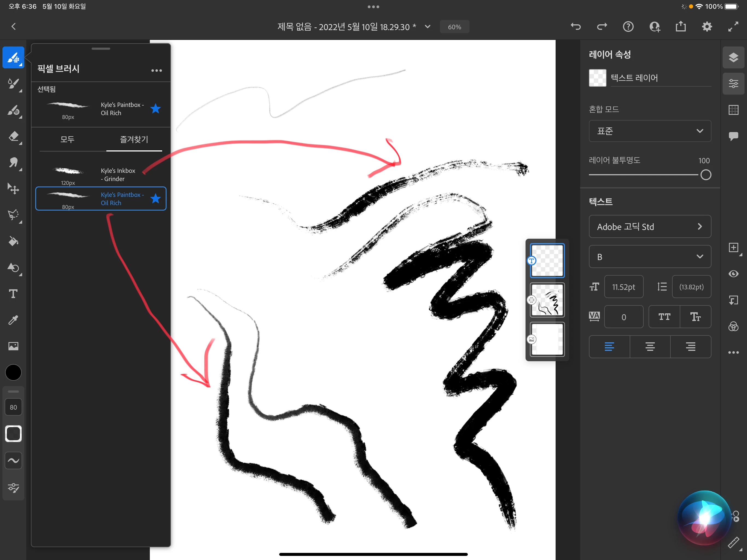Switch to the 모두 brushes tab

pyautogui.click(x=67, y=139)
